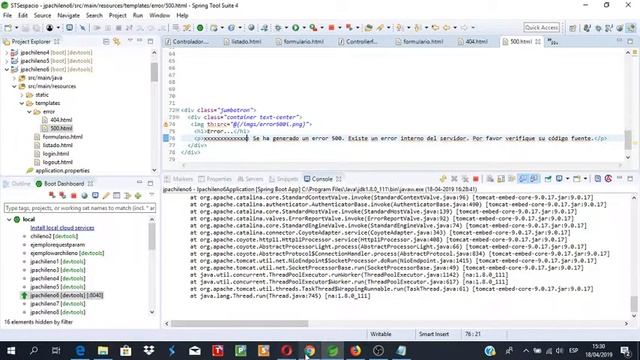This screenshot has height=360, width=640.
Task: Click the Open Browser globe icon in Boot Dashboard
Action: [x=84, y=196]
